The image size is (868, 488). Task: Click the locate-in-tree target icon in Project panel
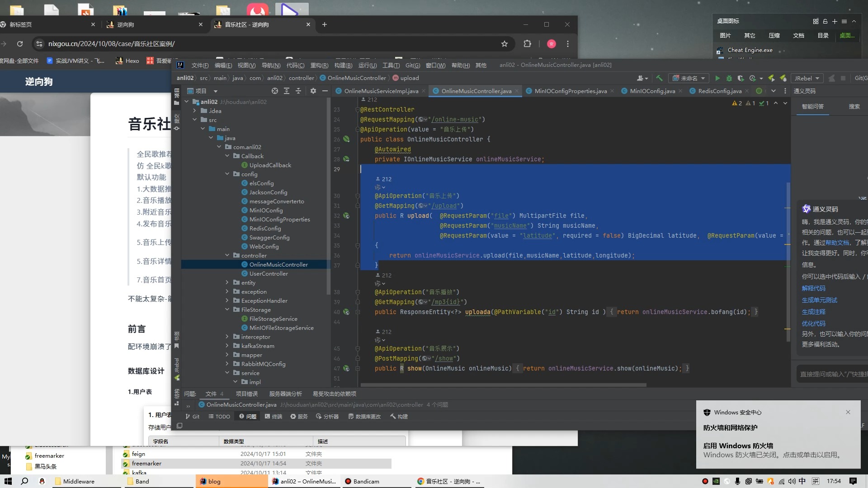click(x=274, y=91)
